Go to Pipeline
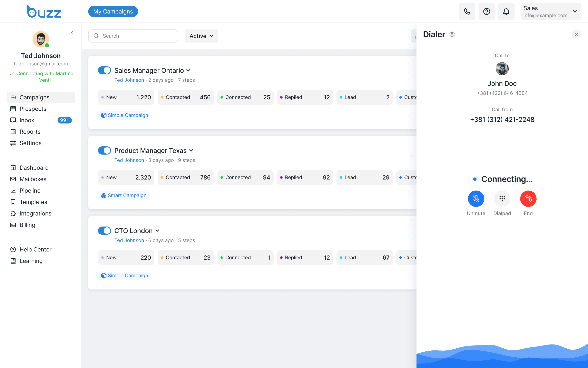This screenshot has width=588, height=368. (41, 191)
